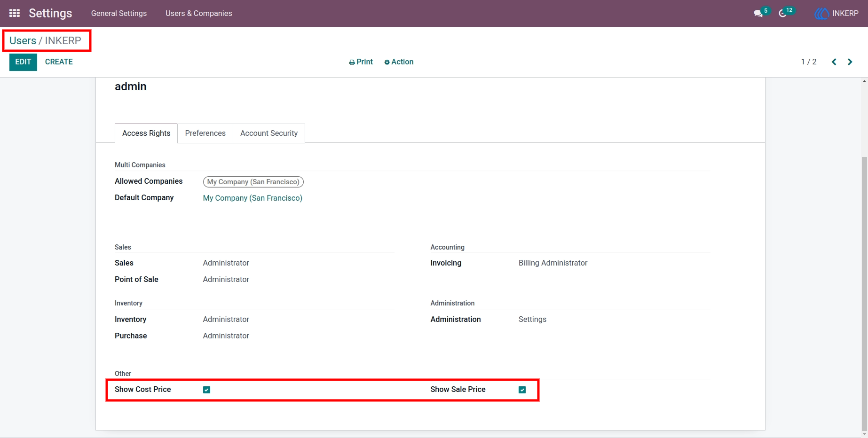Go back to Users breadcrumb

(x=23, y=41)
